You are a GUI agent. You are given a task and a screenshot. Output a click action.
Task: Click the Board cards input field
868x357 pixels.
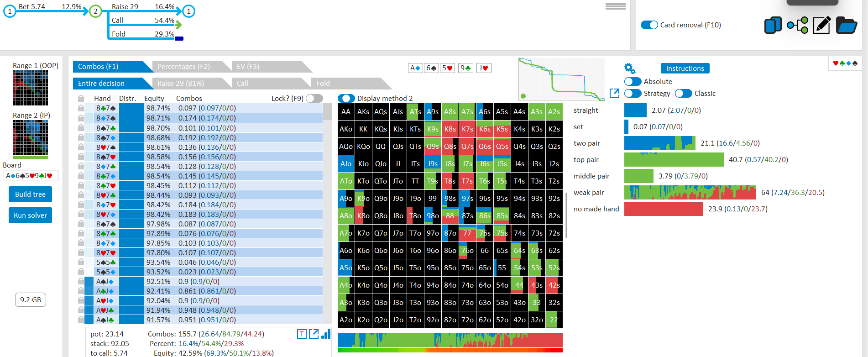pyautogui.click(x=30, y=176)
